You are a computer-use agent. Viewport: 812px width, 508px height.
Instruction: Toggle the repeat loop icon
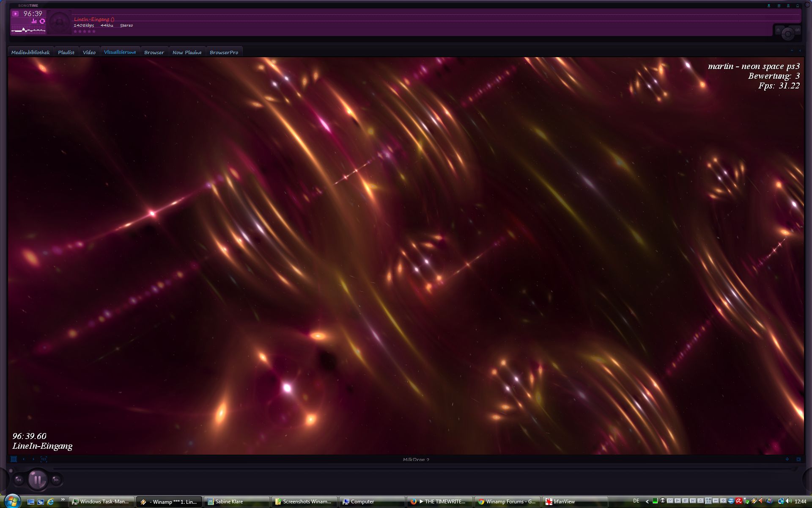click(x=42, y=21)
